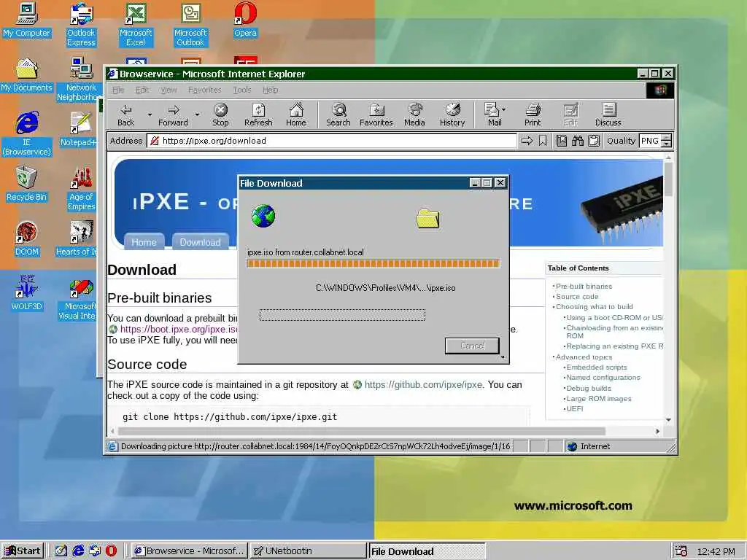Open UEFI in table of contents

click(575, 408)
